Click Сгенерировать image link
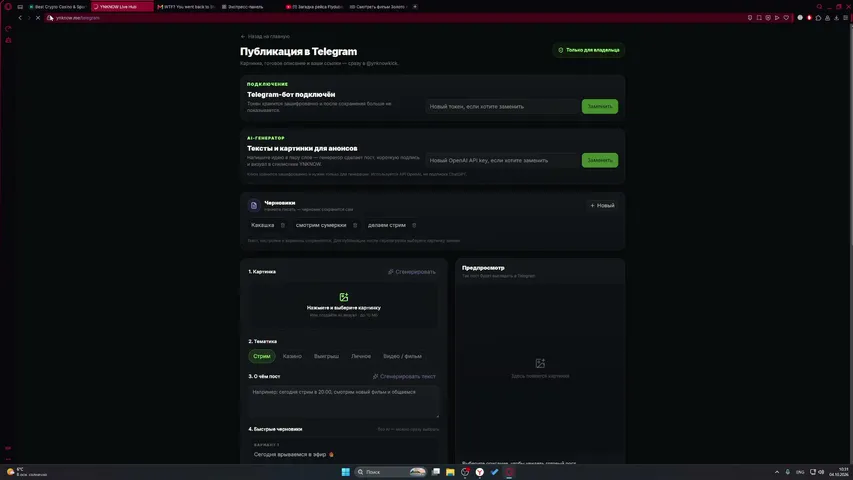The width and height of the screenshot is (853, 480). [x=412, y=272]
